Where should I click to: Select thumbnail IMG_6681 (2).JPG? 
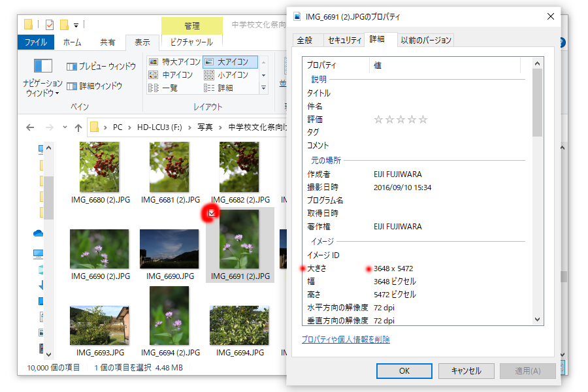169,167
